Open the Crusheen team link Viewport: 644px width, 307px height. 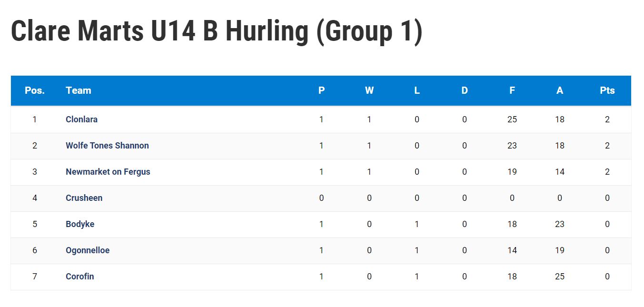[84, 198]
